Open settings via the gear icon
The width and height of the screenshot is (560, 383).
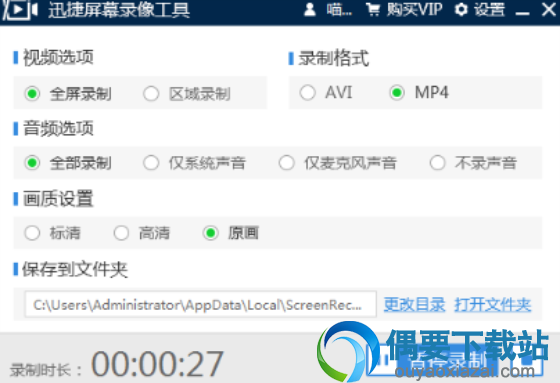(x=461, y=10)
